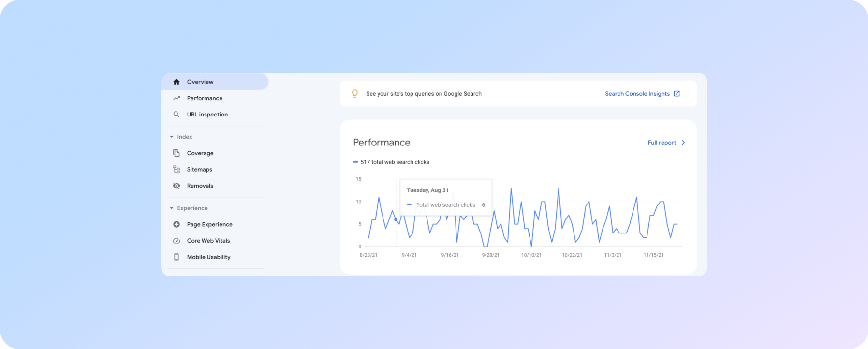Select the Sitemaps hierarchy icon
The width and height of the screenshot is (868, 349).
point(177,169)
